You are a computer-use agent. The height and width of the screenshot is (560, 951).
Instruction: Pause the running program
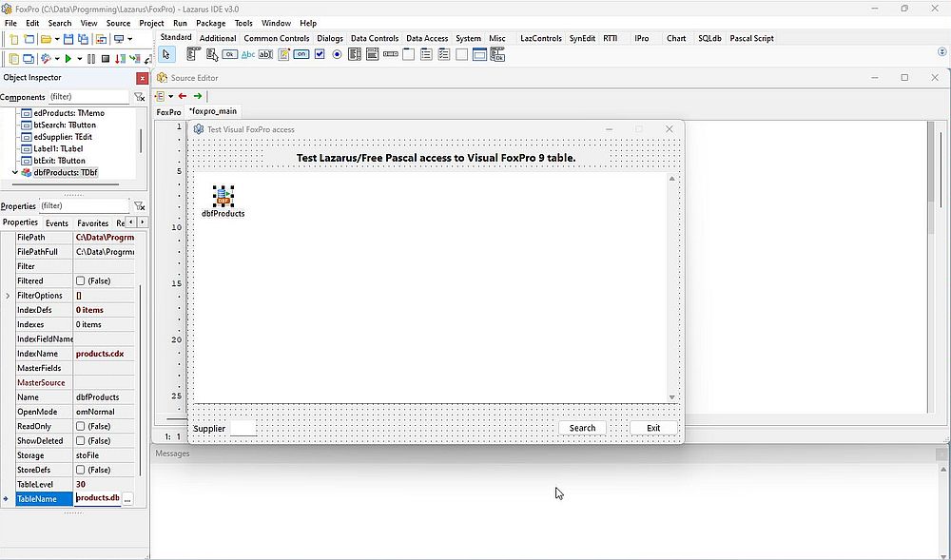pos(91,59)
